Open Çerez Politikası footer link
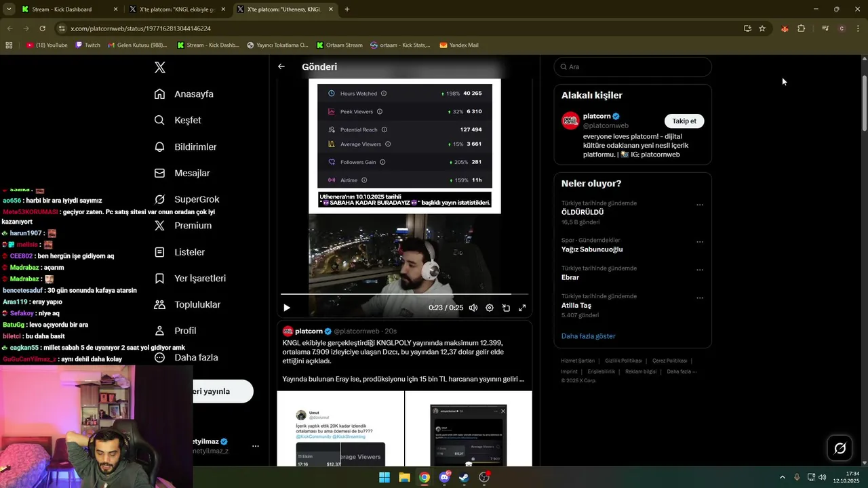The height and width of the screenshot is (488, 868). pos(669,361)
